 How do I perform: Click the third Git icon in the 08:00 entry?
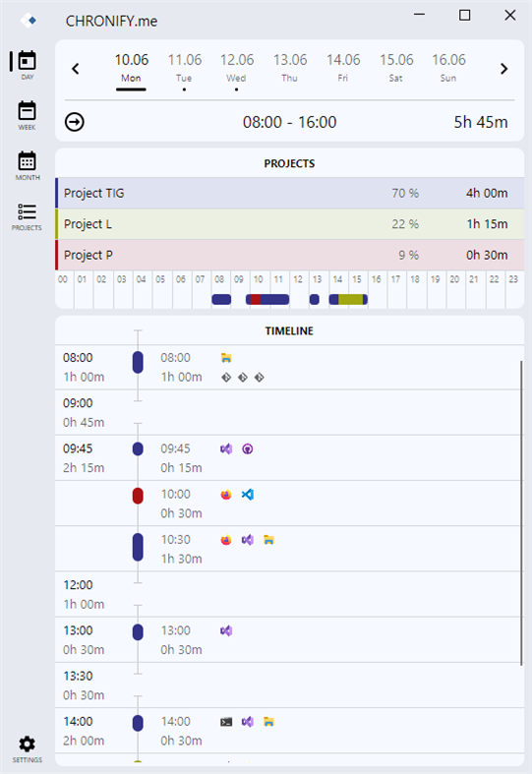coord(259,378)
